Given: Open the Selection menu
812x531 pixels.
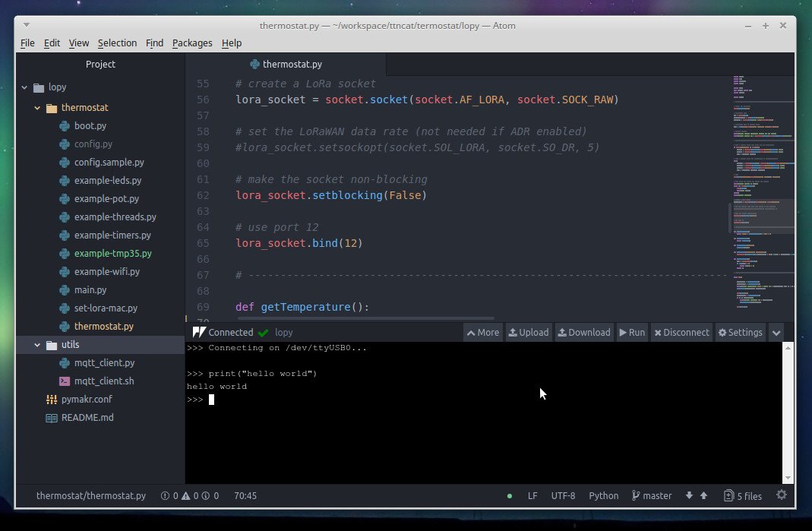Looking at the screenshot, I should point(118,43).
